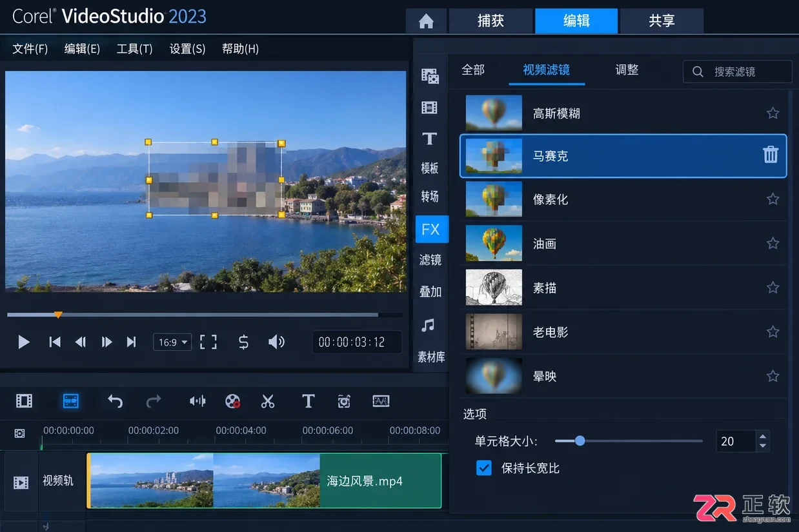
Task: Open the media library icon
Action: tap(430, 76)
